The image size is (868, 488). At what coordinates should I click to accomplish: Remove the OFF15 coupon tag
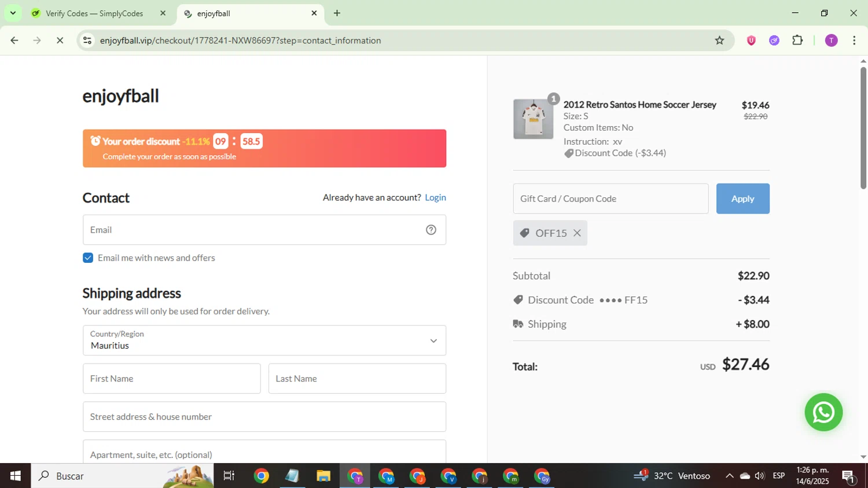click(577, 233)
